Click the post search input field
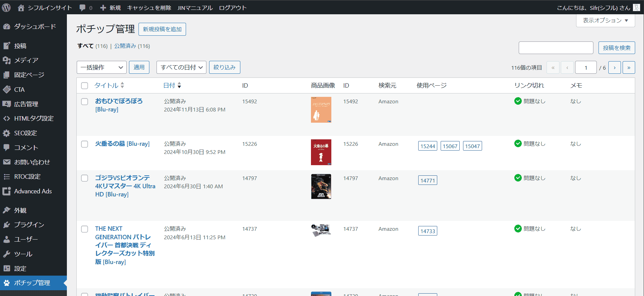 [x=556, y=48]
